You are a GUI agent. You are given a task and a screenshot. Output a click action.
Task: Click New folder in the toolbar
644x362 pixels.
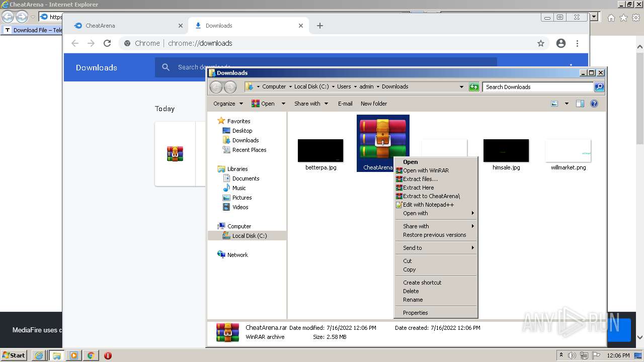[374, 104]
